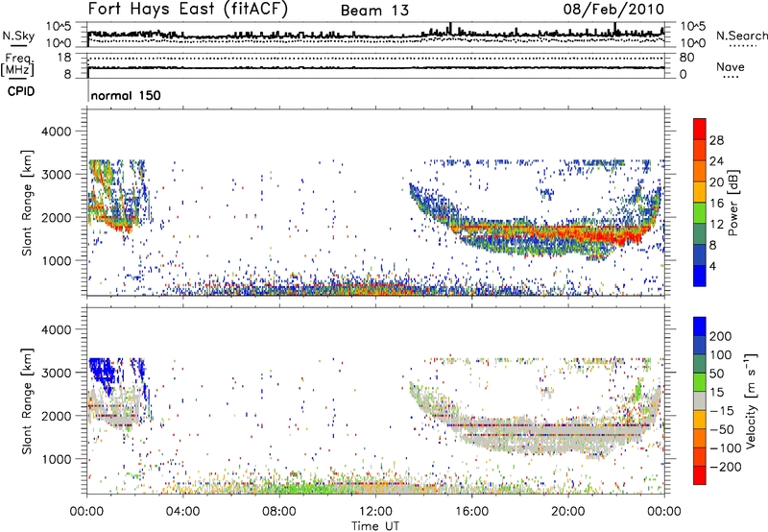Screen dimensions: 768x532
Task: Pick the yellow-orange 16–20 dB colorbar segment
Action: [700, 192]
